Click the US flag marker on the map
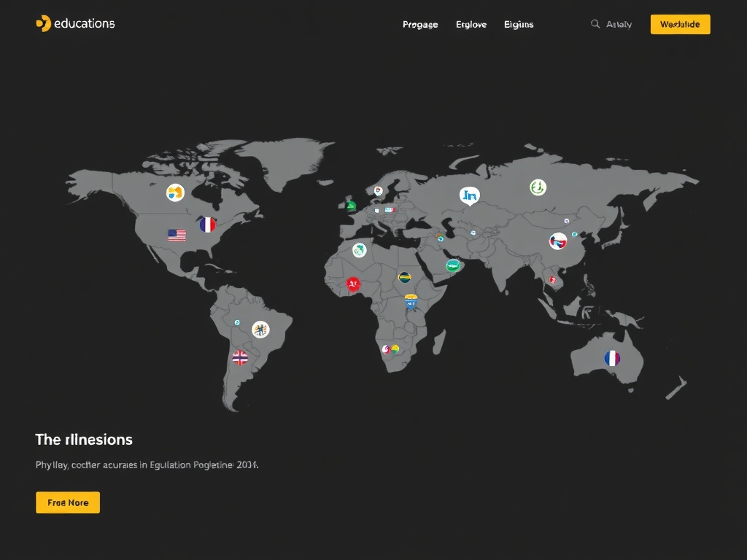This screenshot has width=747, height=560. click(x=177, y=235)
